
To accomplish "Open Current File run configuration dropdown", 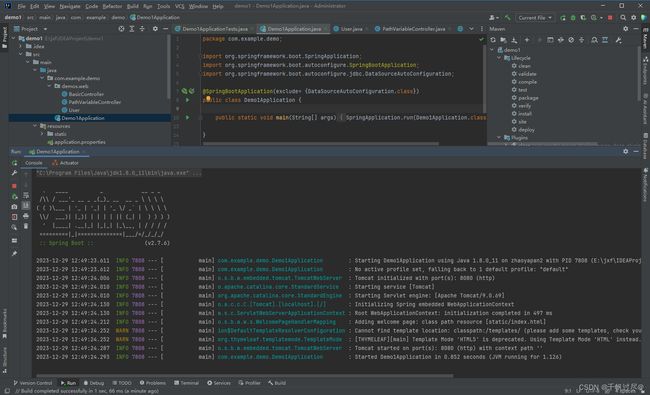I will click(x=535, y=18).
